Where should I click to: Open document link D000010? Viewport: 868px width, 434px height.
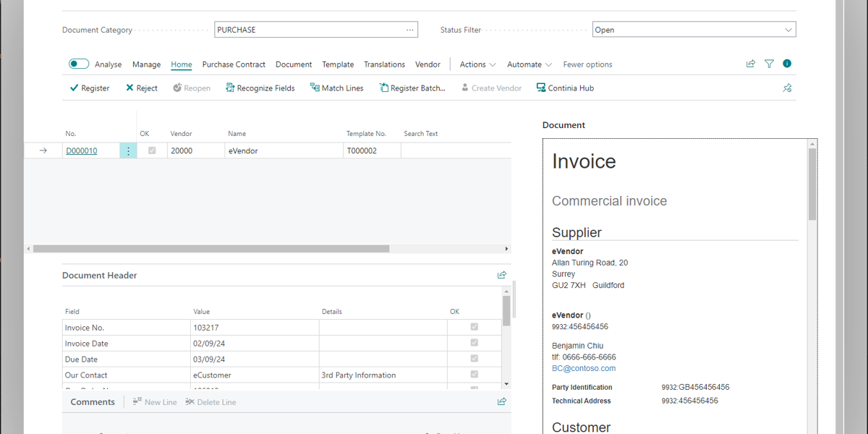pyautogui.click(x=81, y=151)
